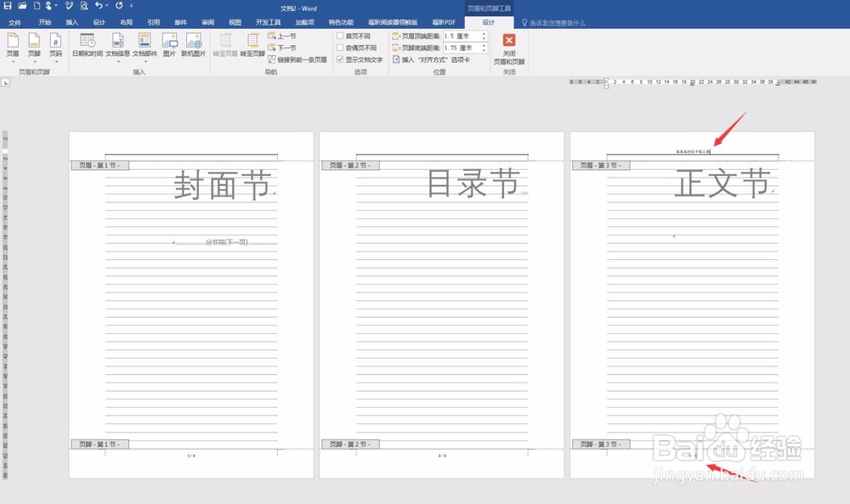This screenshot has width=850, height=504.
Task: Check 奇偶页不同 for odd-even pages
Action: click(340, 46)
